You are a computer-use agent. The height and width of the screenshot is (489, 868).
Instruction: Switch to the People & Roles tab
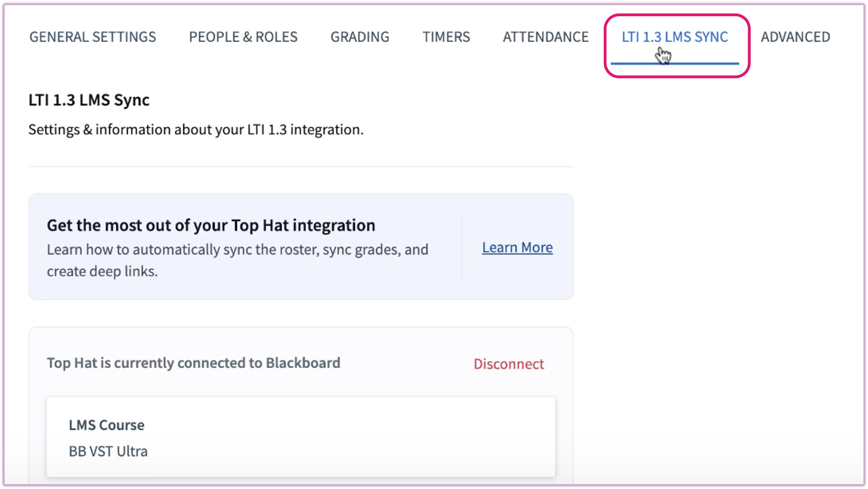(x=243, y=37)
